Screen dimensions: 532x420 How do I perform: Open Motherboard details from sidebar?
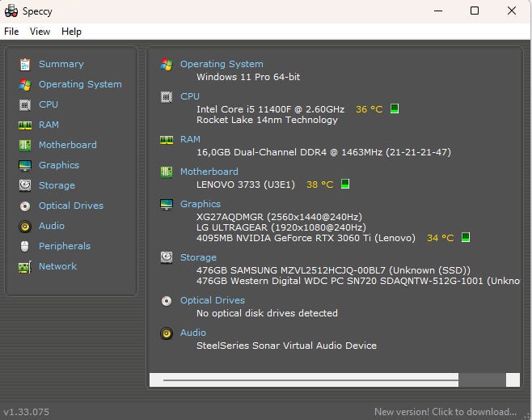pyautogui.click(x=68, y=145)
